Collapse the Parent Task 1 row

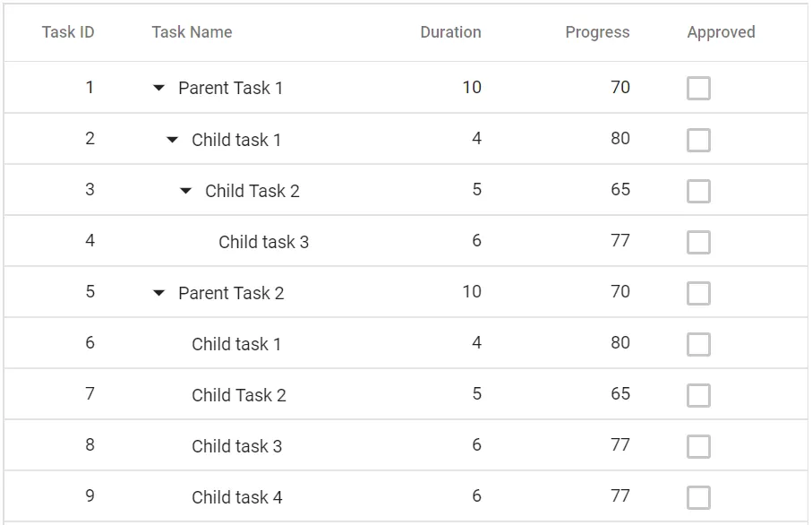pyautogui.click(x=158, y=88)
